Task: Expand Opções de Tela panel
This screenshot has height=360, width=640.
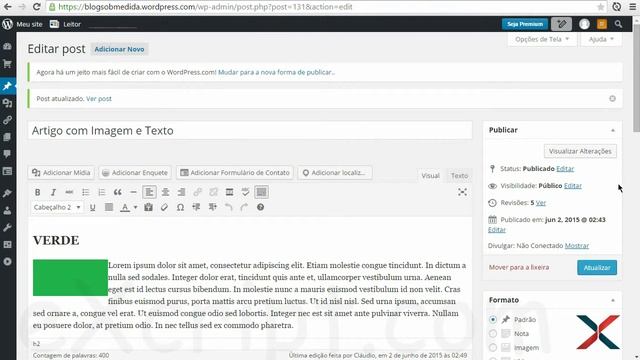Action: 542,39
